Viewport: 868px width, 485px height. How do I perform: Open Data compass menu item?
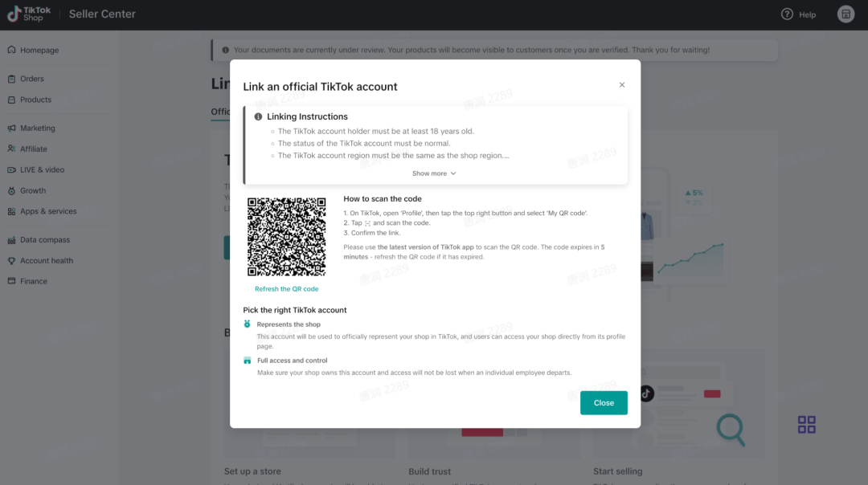[x=45, y=239]
